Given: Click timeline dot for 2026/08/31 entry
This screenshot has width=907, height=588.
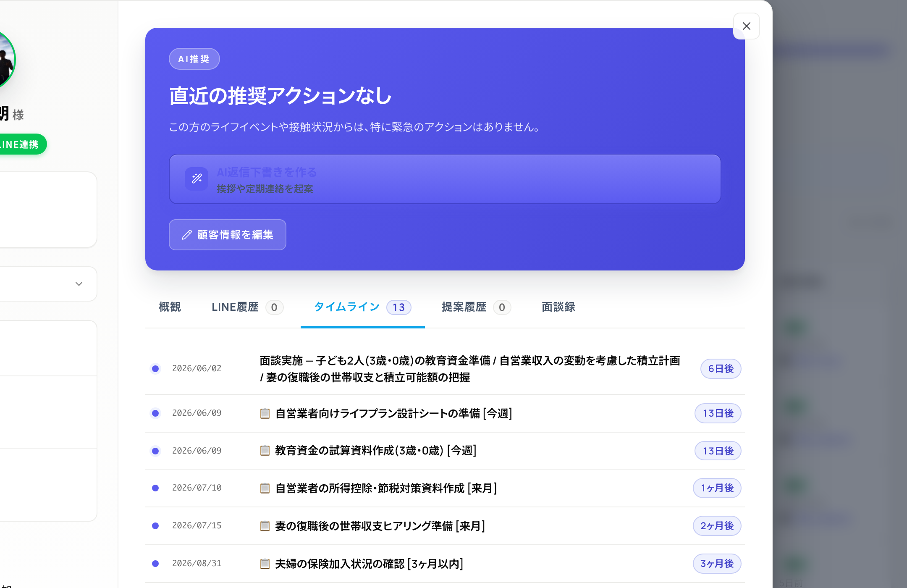Looking at the screenshot, I should 155,564.
